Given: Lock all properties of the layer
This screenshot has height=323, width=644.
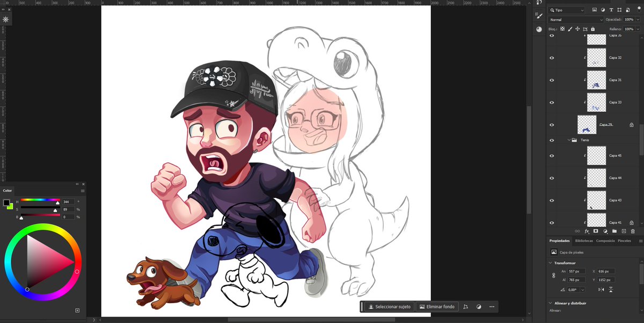Looking at the screenshot, I should click(593, 28).
